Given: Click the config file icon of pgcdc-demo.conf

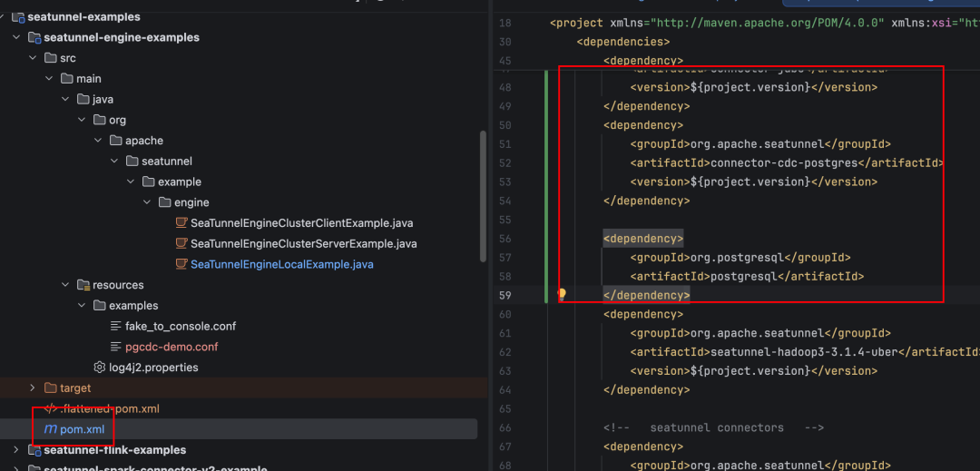Looking at the screenshot, I should coord(115,347).
